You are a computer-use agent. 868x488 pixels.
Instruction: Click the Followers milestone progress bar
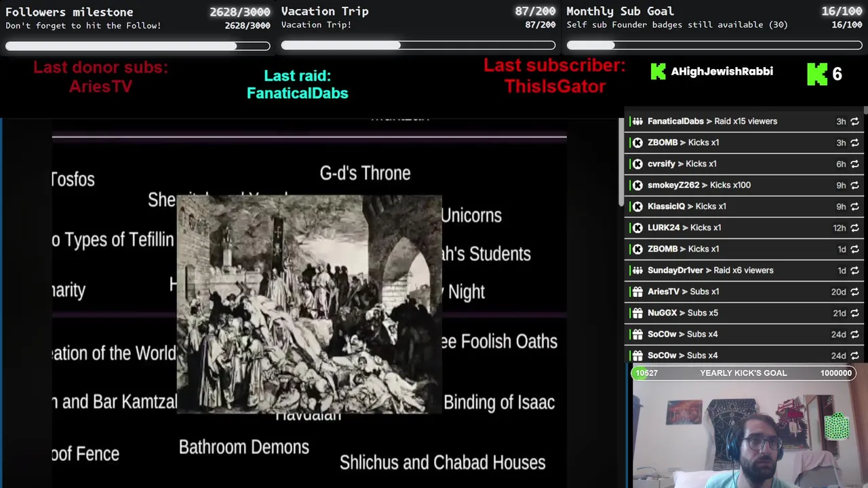tap(138, 46)
